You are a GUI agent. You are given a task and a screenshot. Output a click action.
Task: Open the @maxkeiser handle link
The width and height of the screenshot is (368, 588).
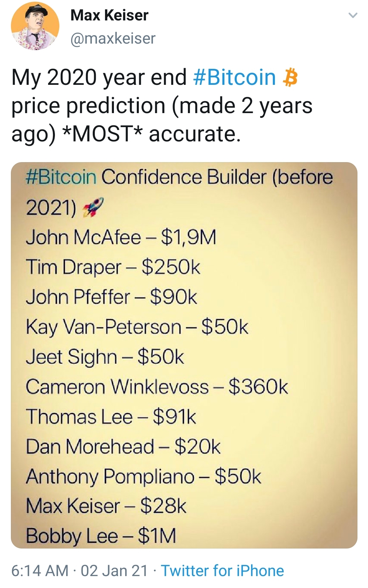[113, 38]
